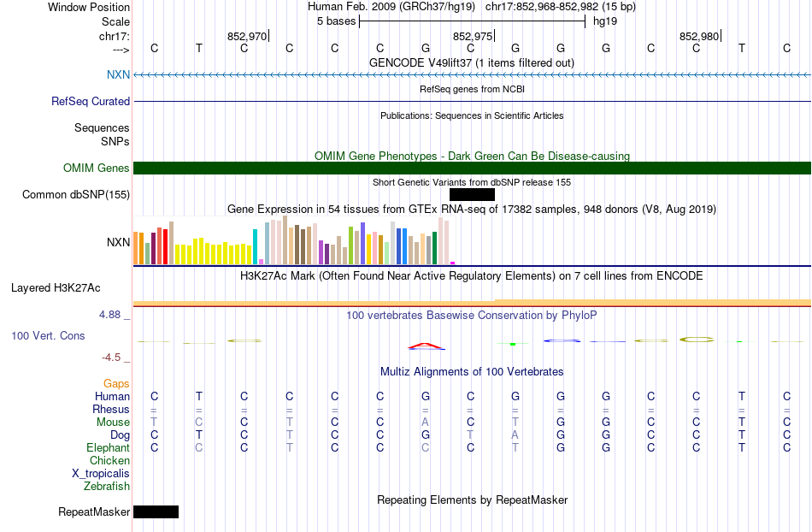This screenshot has height=532, width=812.
Task: Select the Rhesus species row label
Action: click(111, 409)
